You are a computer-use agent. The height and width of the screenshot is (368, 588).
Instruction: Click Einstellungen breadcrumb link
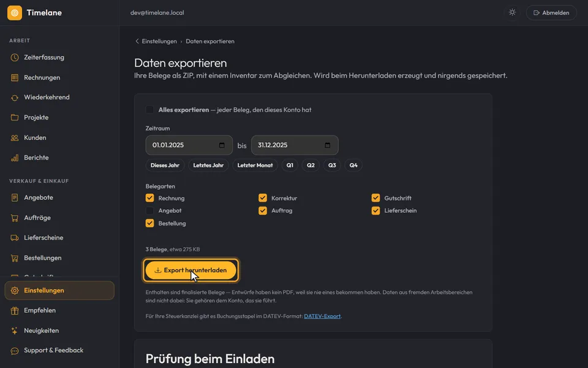click(x=159, y=41)
